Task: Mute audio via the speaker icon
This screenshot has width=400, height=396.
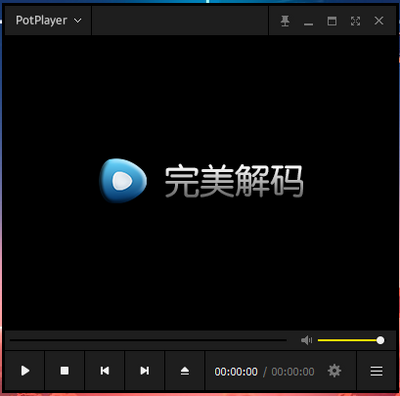Action: click(x=306, y=340)
